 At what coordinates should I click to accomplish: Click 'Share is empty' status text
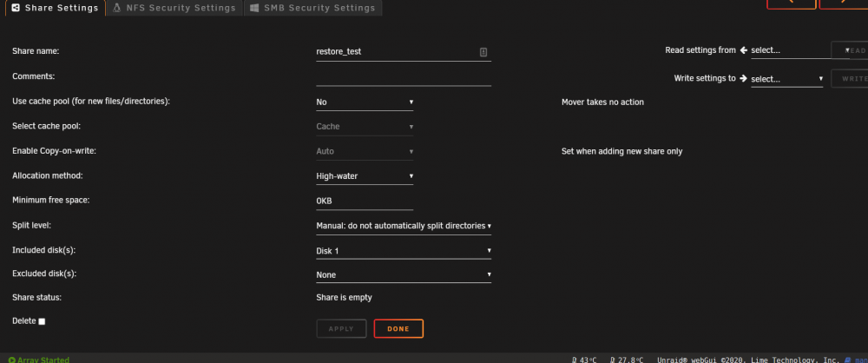(x=344, y=298)
